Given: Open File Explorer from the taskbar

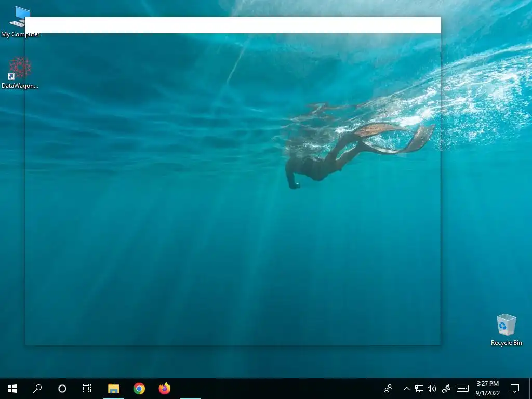Looking at the screenshot, I should 114,389.
